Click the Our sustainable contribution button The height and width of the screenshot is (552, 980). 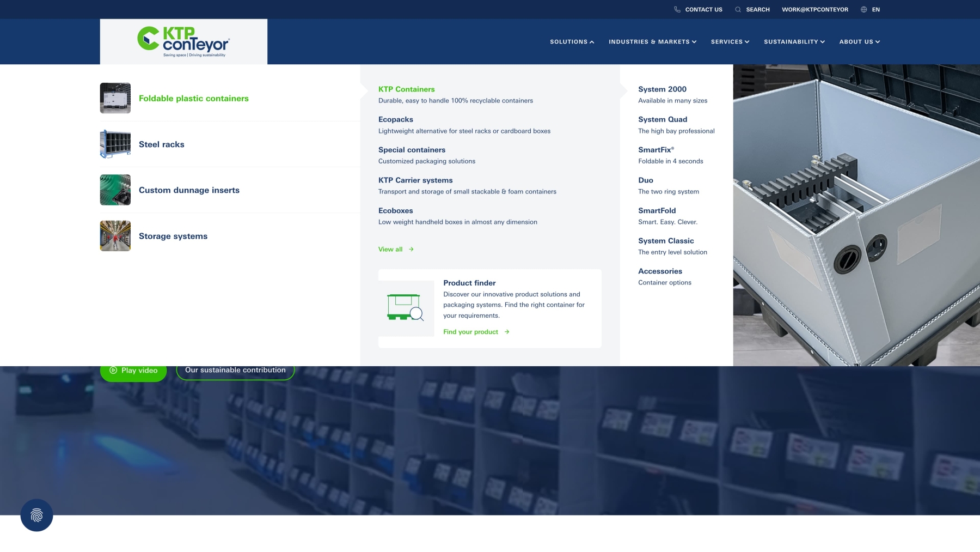(x=235, y=369)
